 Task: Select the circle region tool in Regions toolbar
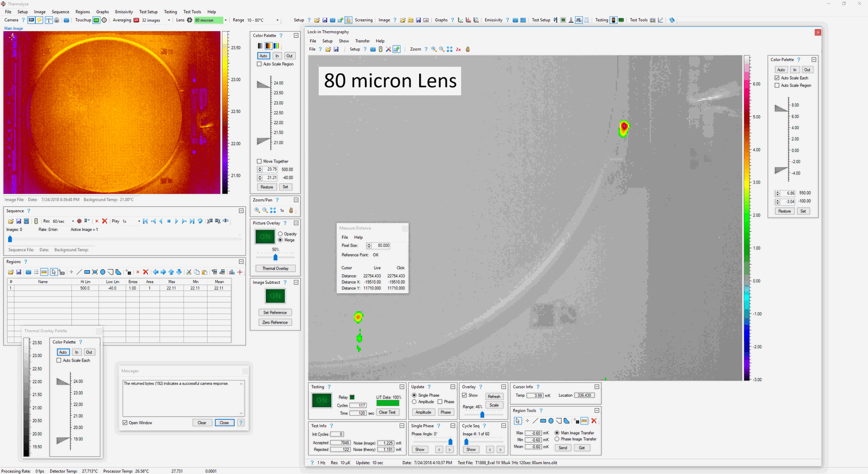pyautogui.click(x=103, y=272)
